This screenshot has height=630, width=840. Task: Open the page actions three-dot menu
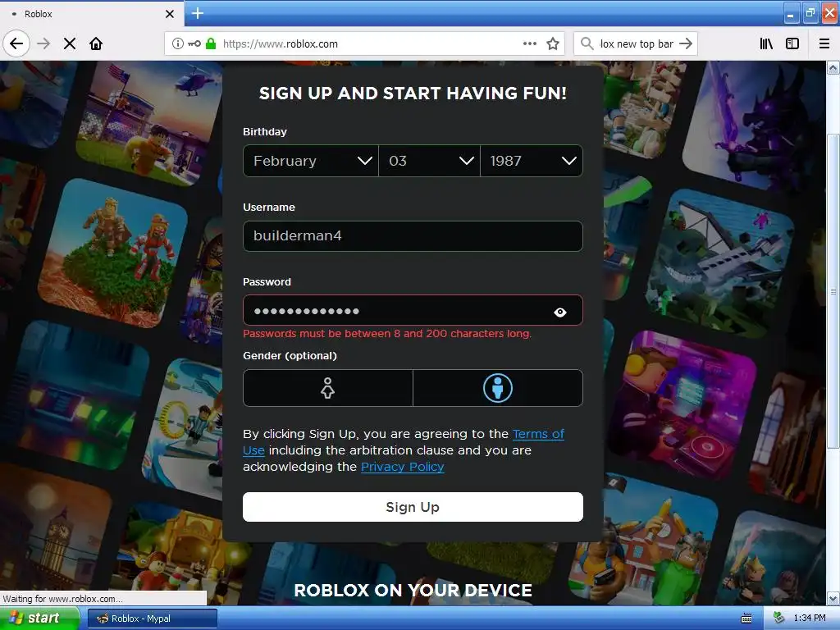pyautogui.click(x=529, y=43)
